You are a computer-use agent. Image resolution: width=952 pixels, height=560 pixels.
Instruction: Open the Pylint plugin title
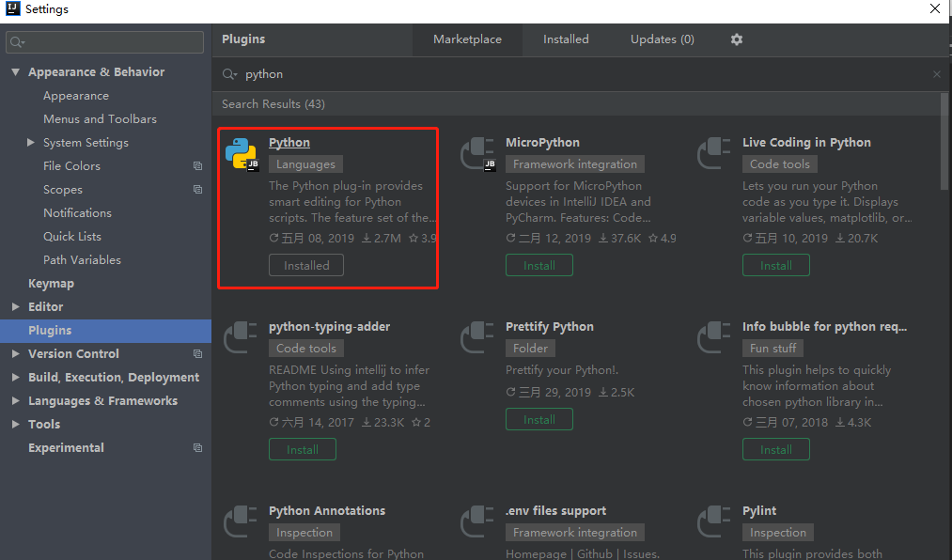click(x=759, y=511)
